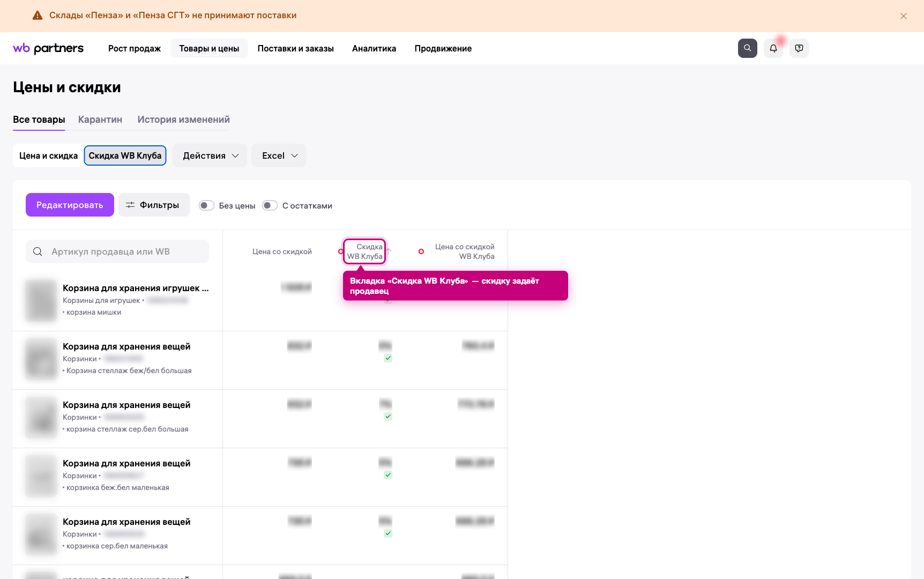924x579 pixels.
Task: Open the Продвижение menu
Action: (x=443, y=48)
